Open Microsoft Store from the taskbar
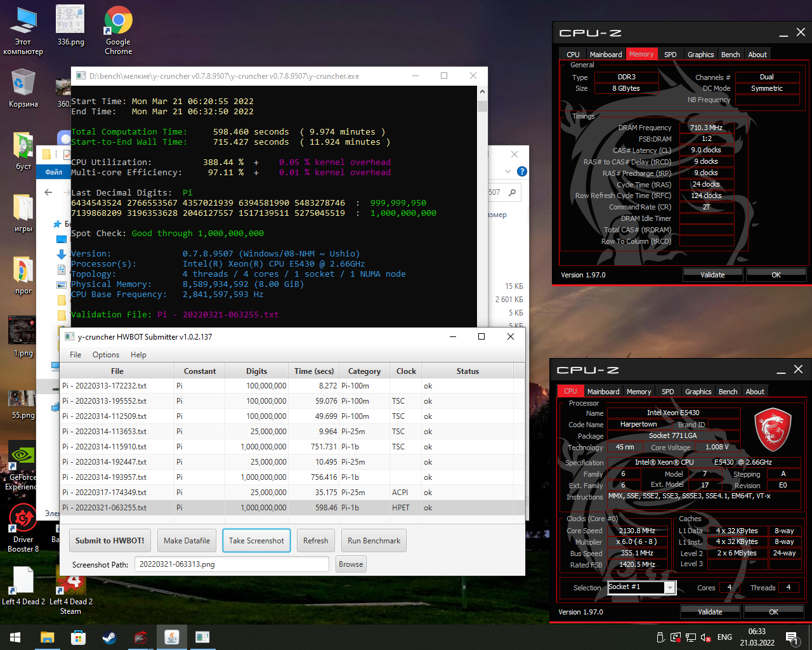Viewport: 812px width, 650px height. [78, 637]
